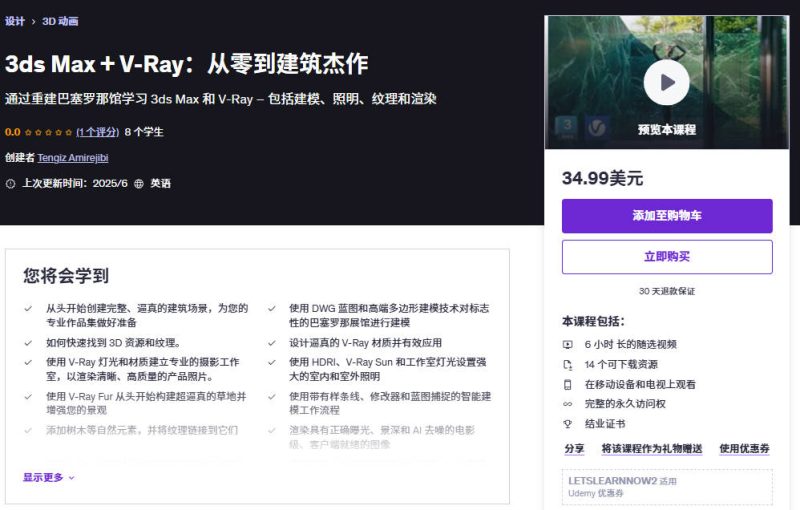
Task: Click the 使用优惠券 coupon link
Action: point(744,449)
